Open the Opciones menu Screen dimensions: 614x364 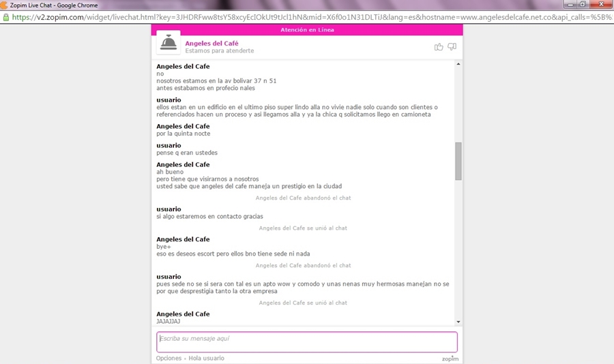coord(169,358)
